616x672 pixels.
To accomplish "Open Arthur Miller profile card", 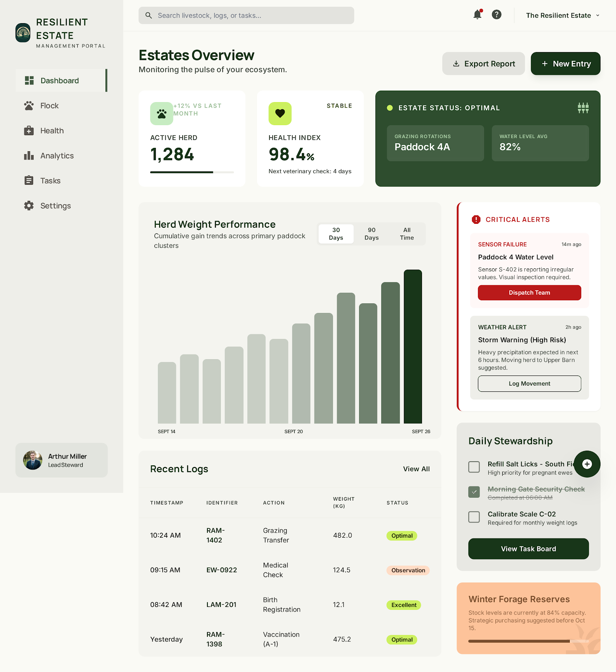I will click(62, 460).
